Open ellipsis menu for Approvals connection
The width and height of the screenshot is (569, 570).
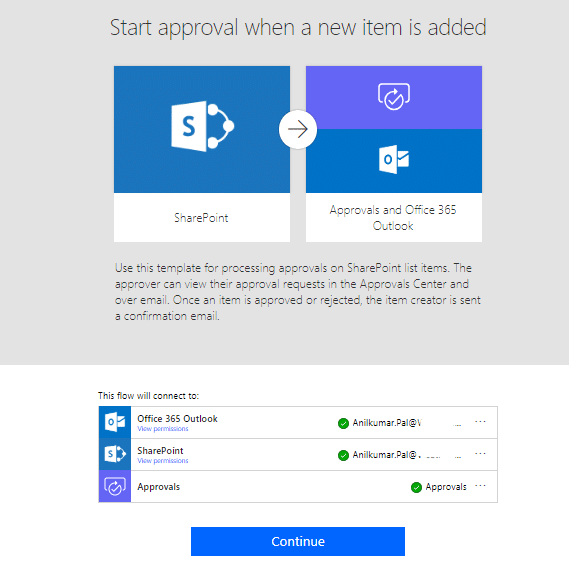(x=480, y=486)
